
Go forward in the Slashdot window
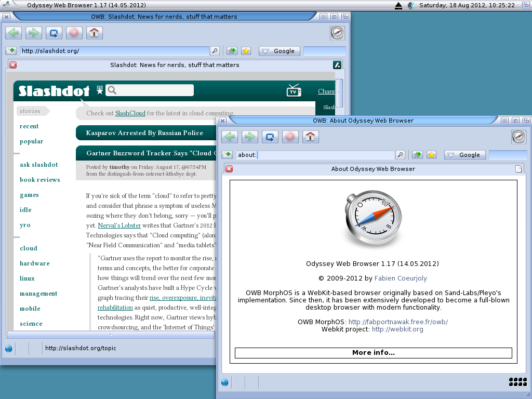(34, 33)
